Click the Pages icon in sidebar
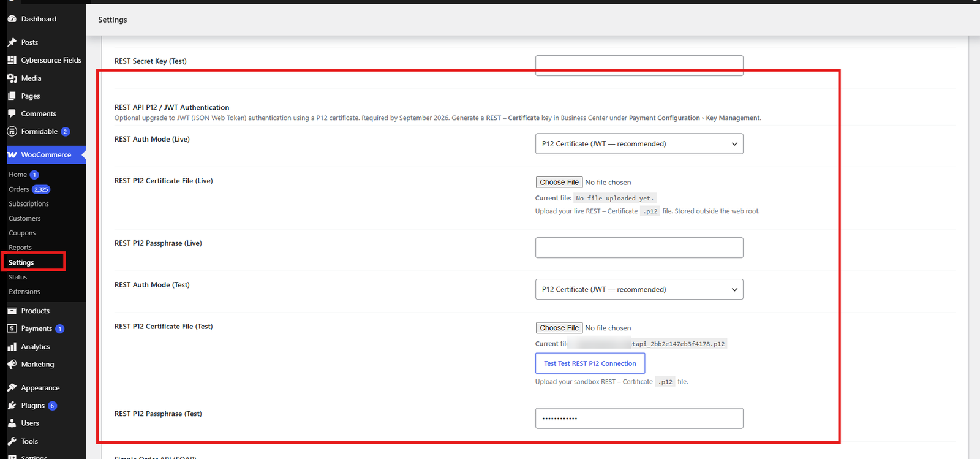Image resolution: width=980 pixels, height=459 pixels. (12, 96)
